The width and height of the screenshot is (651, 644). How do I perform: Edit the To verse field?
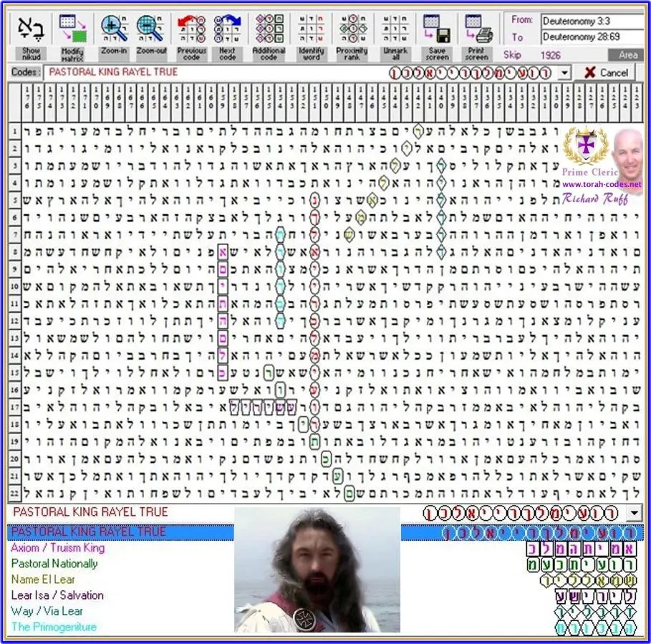593,37
